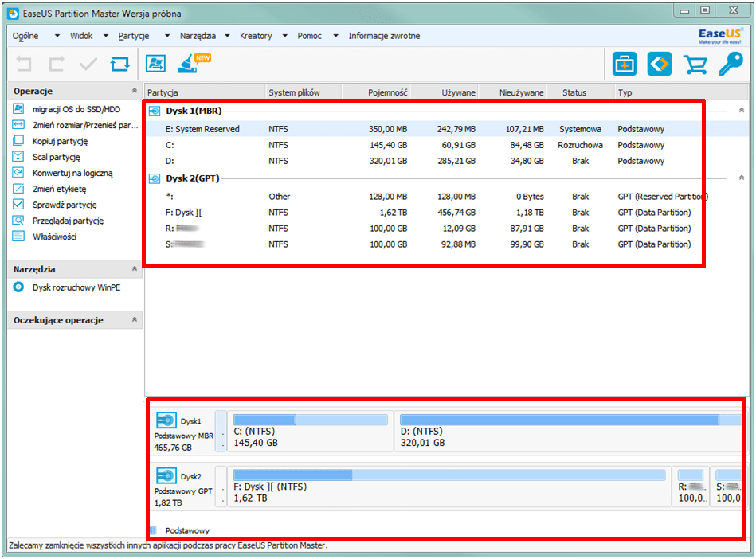Collapse the Operacje panel section

(135, 91)
